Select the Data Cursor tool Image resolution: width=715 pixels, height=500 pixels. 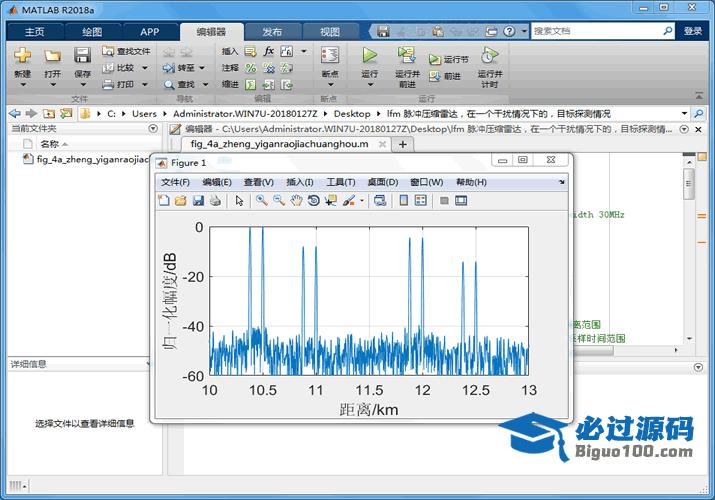tap(330, 201)
